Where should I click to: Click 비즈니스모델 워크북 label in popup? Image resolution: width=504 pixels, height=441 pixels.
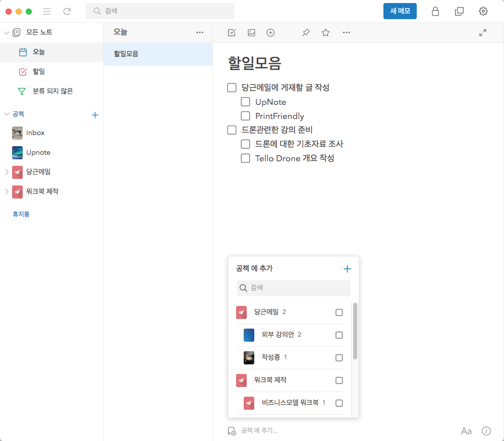[x=290, y=403]
